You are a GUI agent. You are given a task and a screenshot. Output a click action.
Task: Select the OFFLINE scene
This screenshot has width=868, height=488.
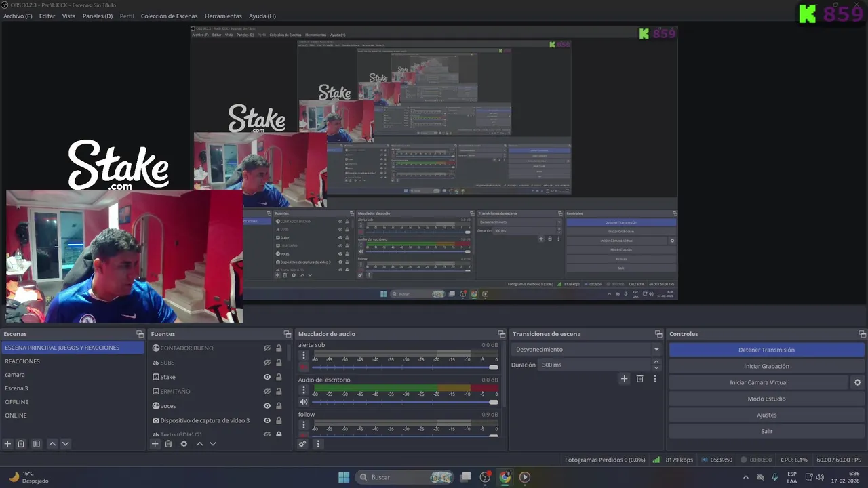point(72,402)
